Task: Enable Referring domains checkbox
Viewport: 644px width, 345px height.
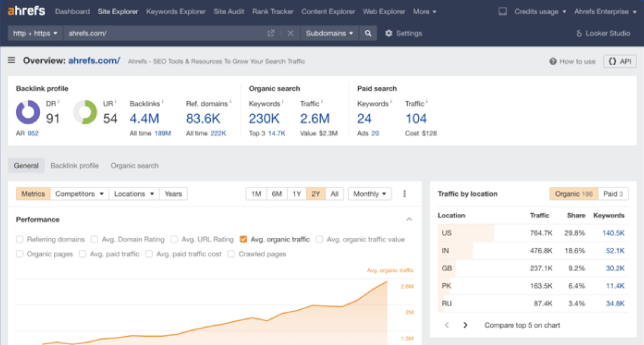Action: click(x=20, y=239)
